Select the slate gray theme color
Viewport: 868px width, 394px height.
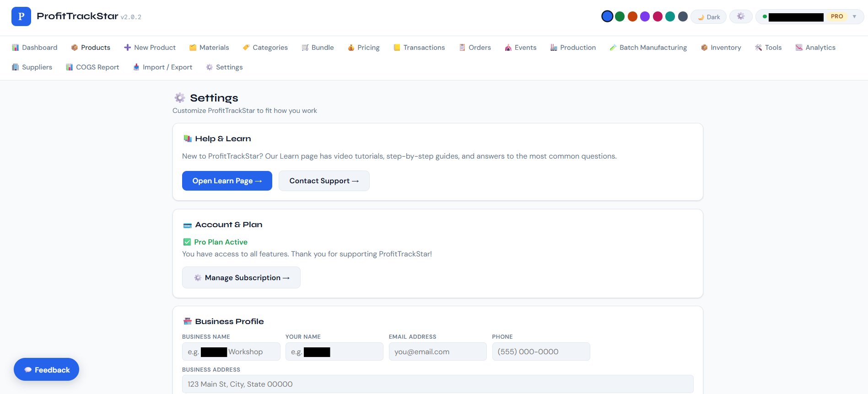click(683, 16)
